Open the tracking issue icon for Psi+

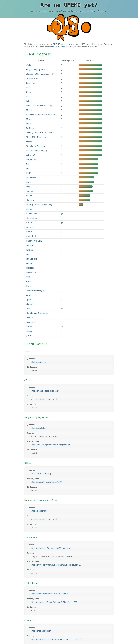[x=61, y=169]
